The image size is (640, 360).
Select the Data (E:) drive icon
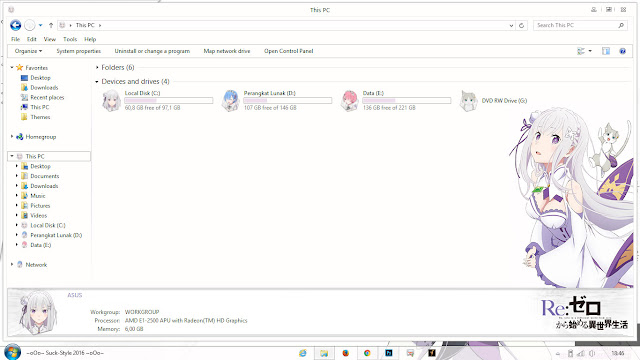(349, 100)
